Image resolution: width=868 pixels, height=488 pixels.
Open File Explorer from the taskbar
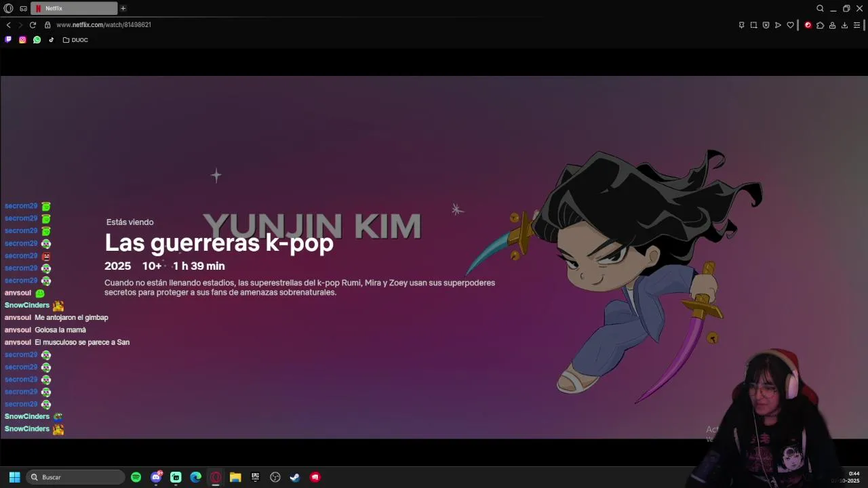click(x=235, y=477)
